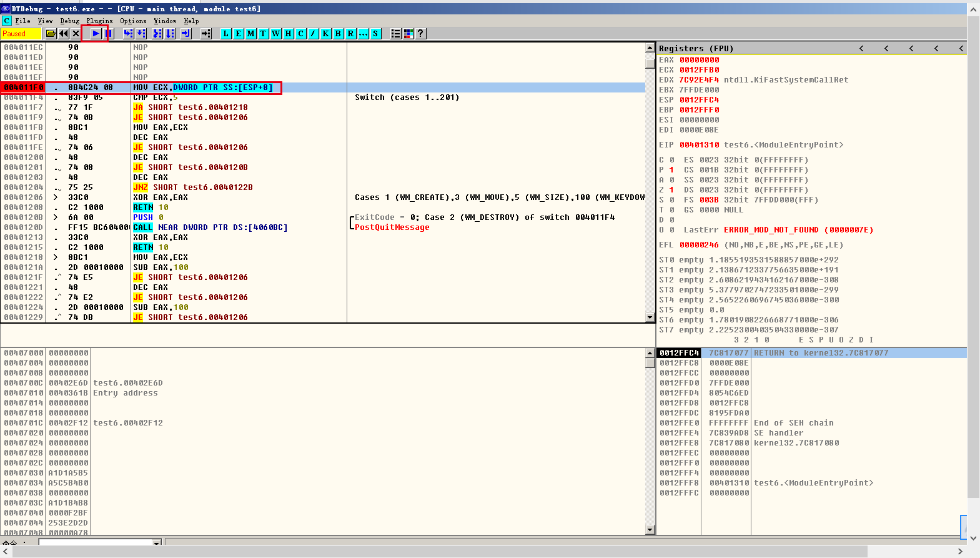Open the CPU window via the toolbar C button
The width and height of the screenshot is (980, 558).
click(301, 34)
